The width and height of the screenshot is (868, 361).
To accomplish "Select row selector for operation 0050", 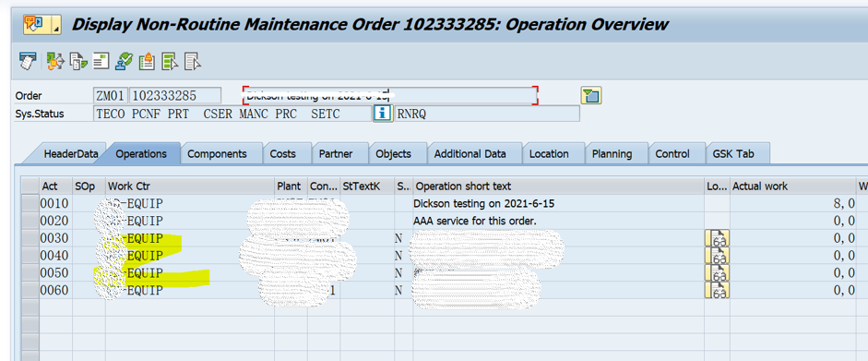I will click(30, 273).
